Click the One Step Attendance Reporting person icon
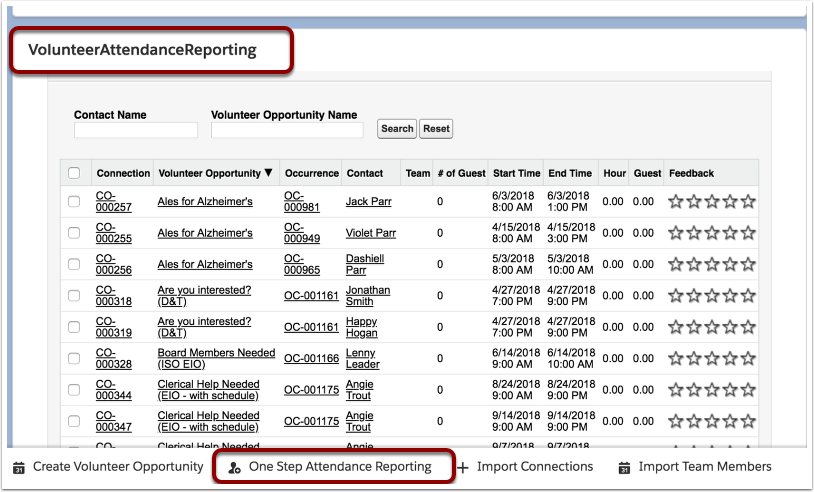Screen dimensions: 814x492 point(234,468)
